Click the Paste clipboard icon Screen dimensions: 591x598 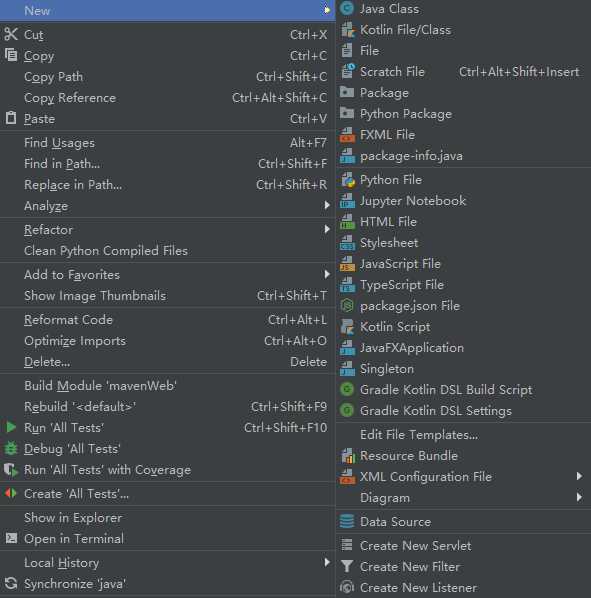point(11,118)
